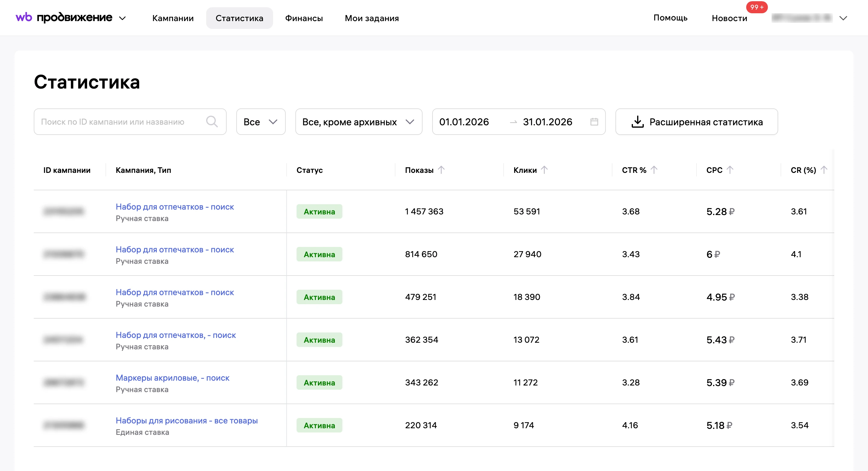Select the 4.16 CTR value
This screenshot has height=471, width=868.
click(630, 425)
